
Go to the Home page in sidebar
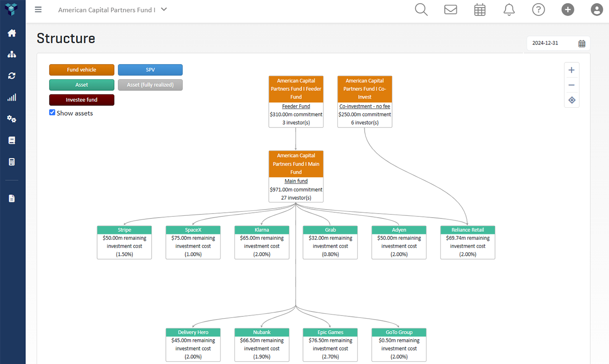point(12,33)
